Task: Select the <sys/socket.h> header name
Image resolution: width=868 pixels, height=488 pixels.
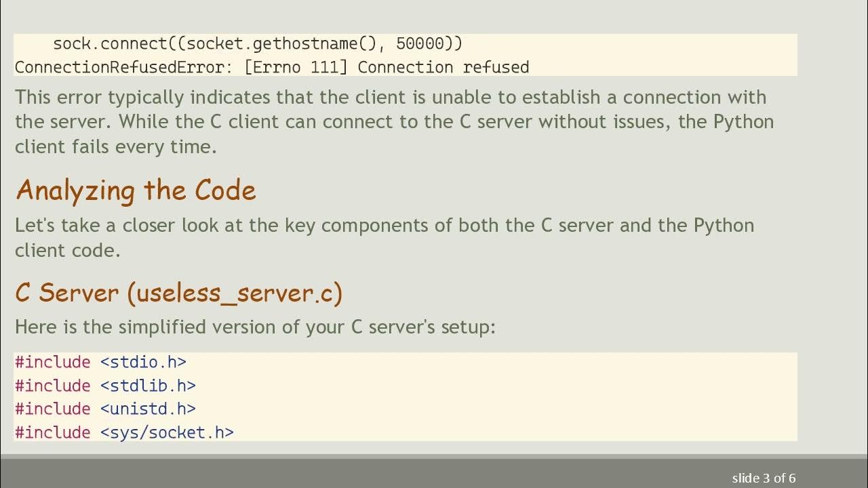Action: tap(167, 432)
